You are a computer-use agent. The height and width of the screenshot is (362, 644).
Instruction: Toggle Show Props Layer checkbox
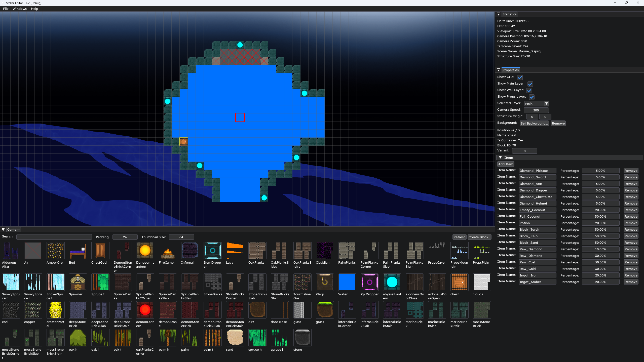tap(532, 97)
